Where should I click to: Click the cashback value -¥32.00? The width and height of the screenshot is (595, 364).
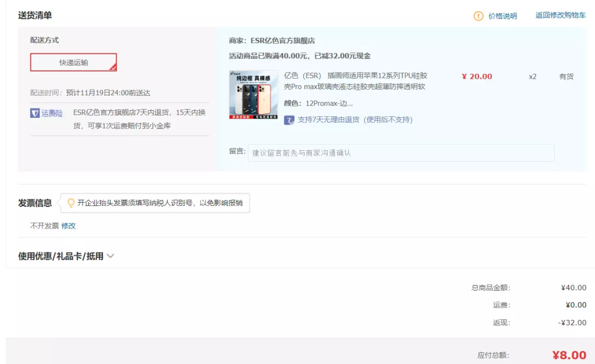coord(572,323)
